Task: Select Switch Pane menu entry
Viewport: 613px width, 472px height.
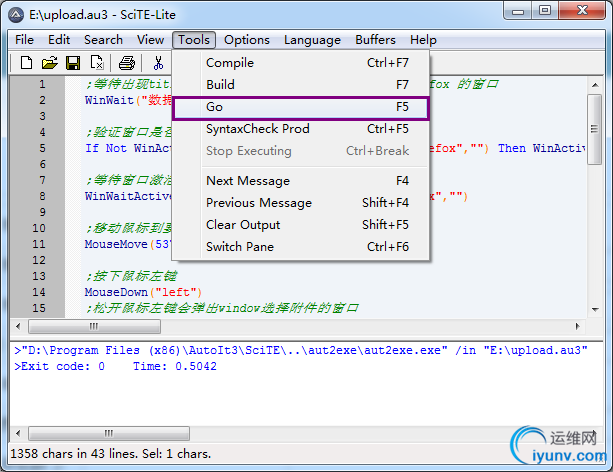Action: [301, 247]
